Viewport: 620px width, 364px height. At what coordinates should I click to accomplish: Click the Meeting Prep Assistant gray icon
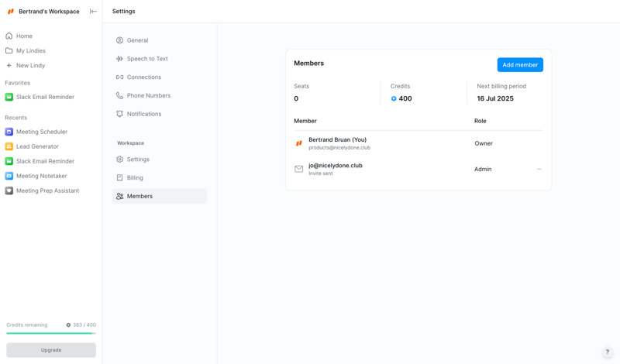point(9,191)
